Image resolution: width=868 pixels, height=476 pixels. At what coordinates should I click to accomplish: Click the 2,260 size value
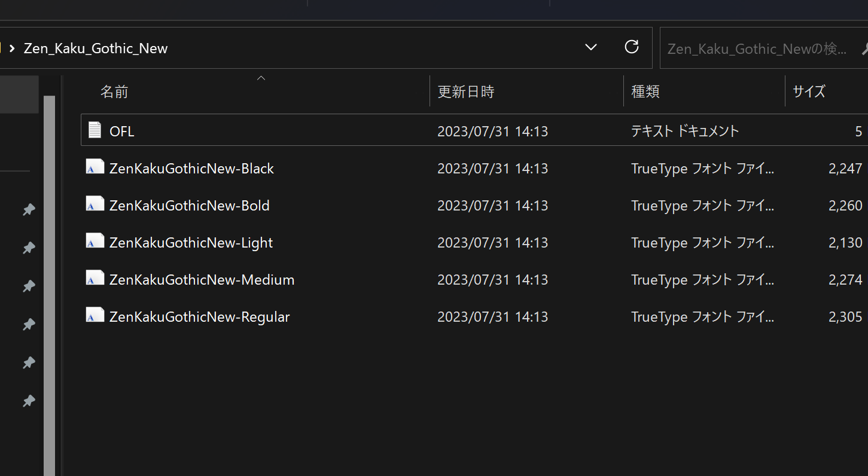845,206
